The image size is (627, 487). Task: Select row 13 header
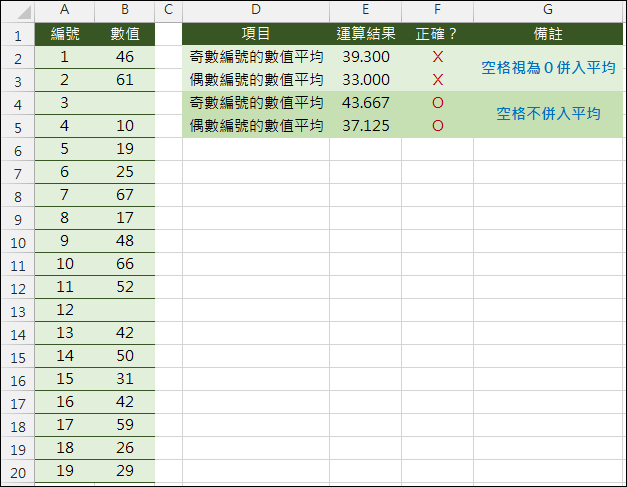click(18, 311)
